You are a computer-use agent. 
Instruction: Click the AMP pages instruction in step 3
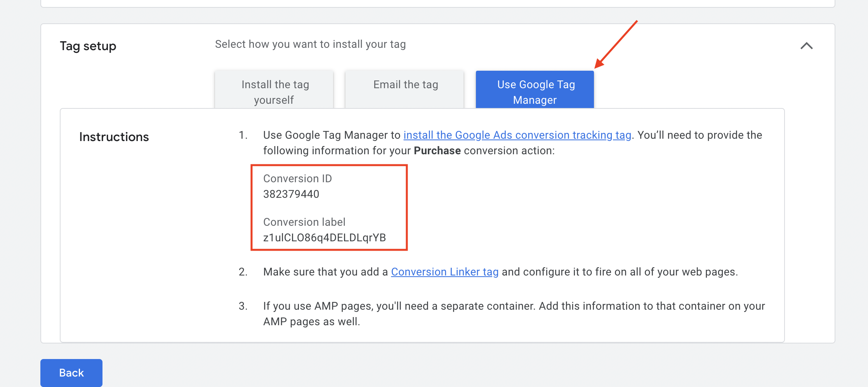pyautogui.click(x=514, y=314)
